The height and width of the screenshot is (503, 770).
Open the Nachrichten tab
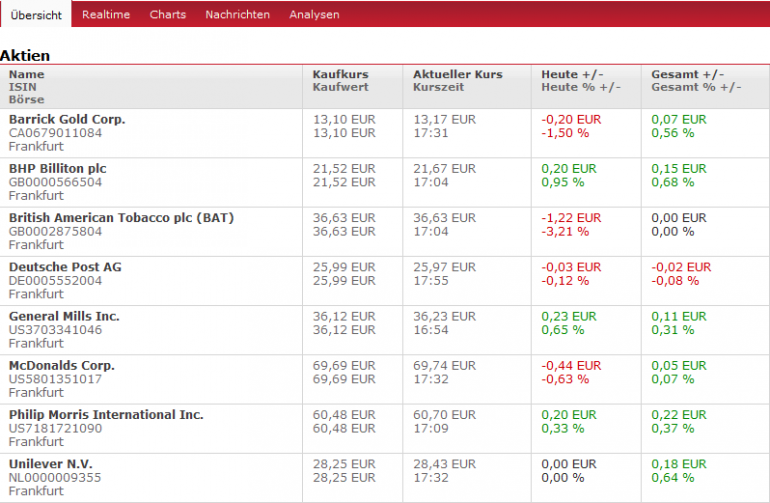[237, 15]
